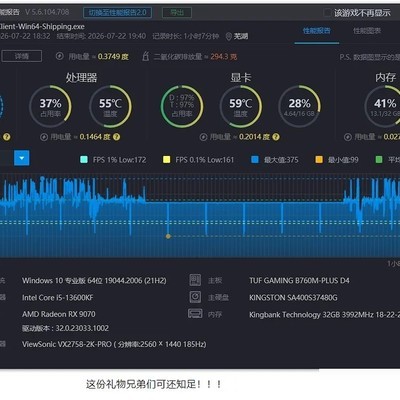Click the Windows 10 专业版 64位 text
Screen dimensions: 400x400
point(94,281)
